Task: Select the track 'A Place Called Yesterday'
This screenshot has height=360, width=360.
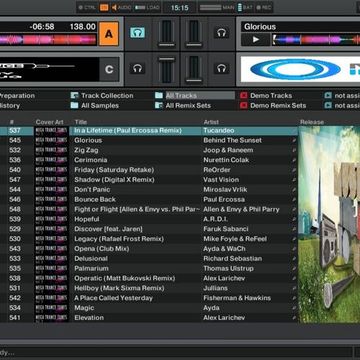Action: (x=113, y=298)
